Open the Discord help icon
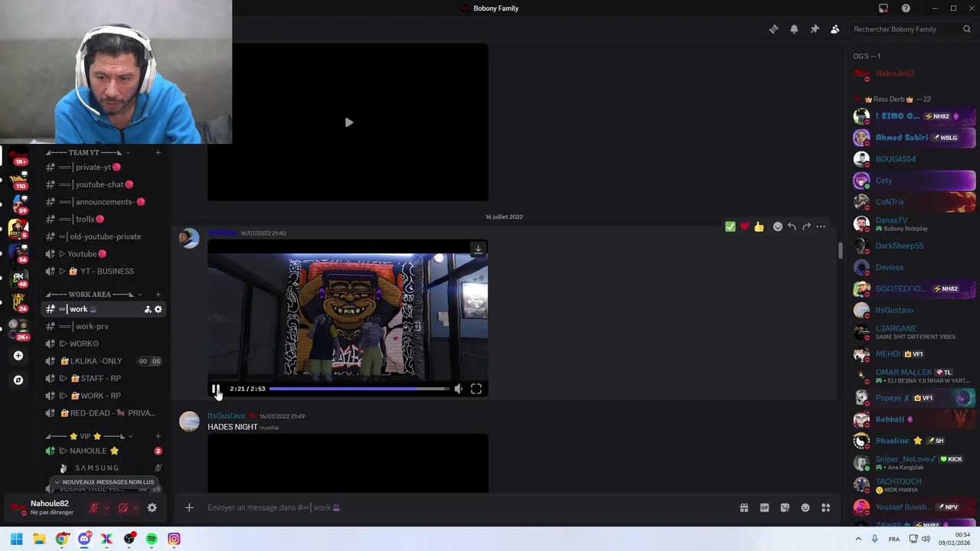Viewport: 980px width, 551px height. tap(906, 8)
